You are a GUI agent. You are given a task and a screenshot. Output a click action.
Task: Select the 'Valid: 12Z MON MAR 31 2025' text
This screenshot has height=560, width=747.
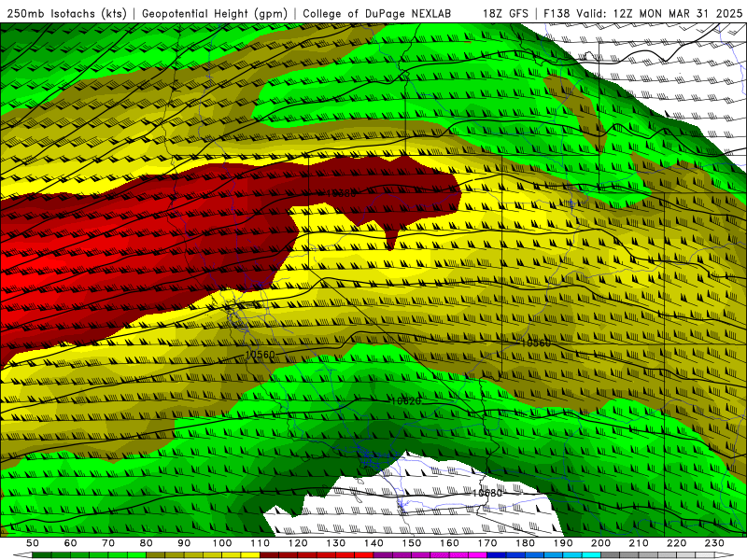click(x=659, y=13)
